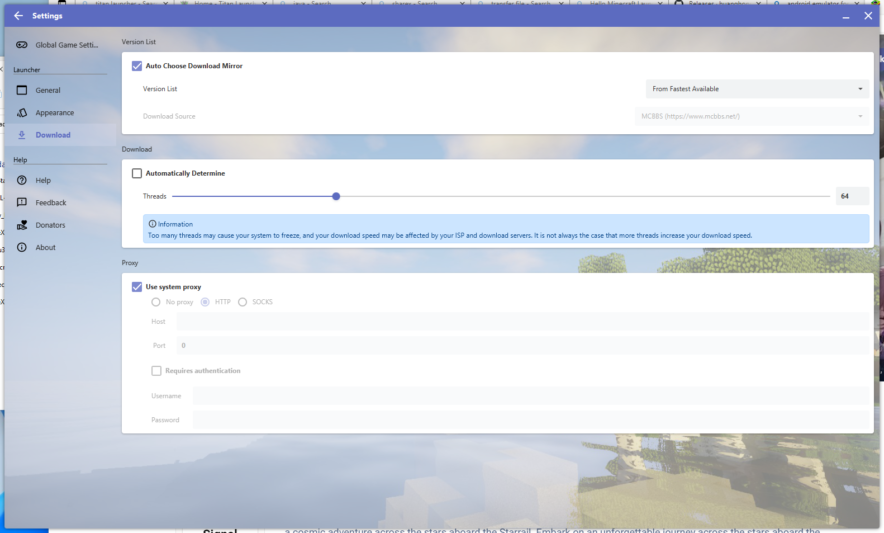Click the back arrow in Settings header
The image size is (884, 533).
coord(18,16)
